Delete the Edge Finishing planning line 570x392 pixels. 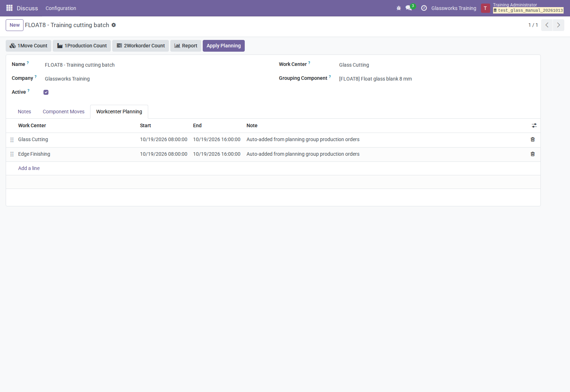[533, 154]
